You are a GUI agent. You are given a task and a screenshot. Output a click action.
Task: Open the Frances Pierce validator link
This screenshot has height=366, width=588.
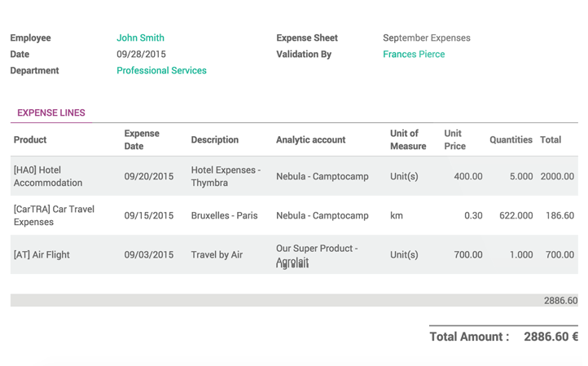(414, 54)
